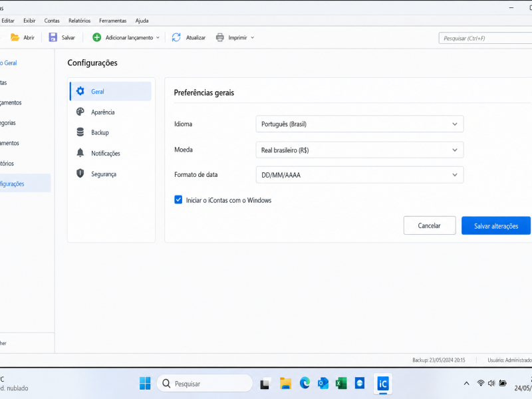Image resolution: width=532 pixels, height=399 pixels.
Task: Click Usuário: Administrador in status bar
Action: [509, 360]
